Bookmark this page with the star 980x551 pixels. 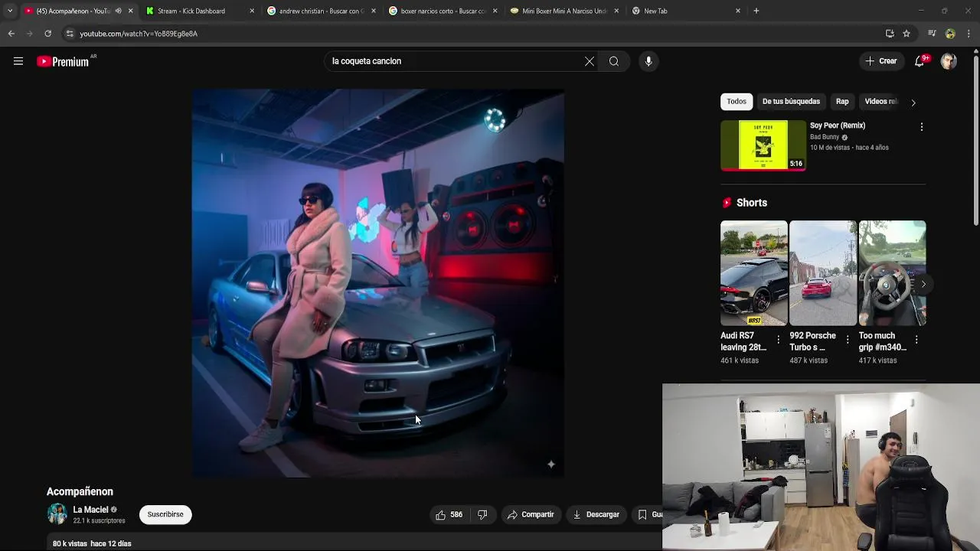906,34
